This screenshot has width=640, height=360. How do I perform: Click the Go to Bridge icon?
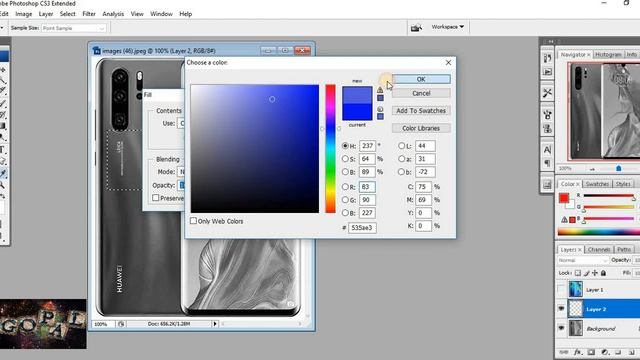(416, 27)
